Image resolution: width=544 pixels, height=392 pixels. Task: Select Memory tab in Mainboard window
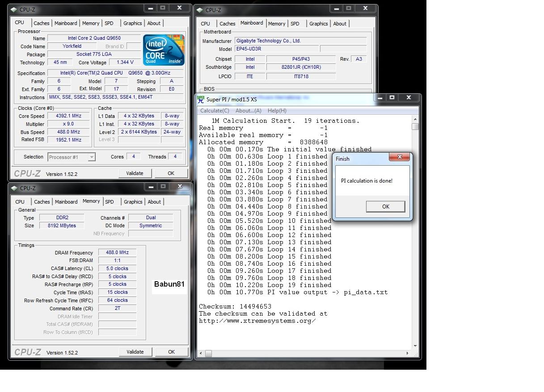point(277,24)
